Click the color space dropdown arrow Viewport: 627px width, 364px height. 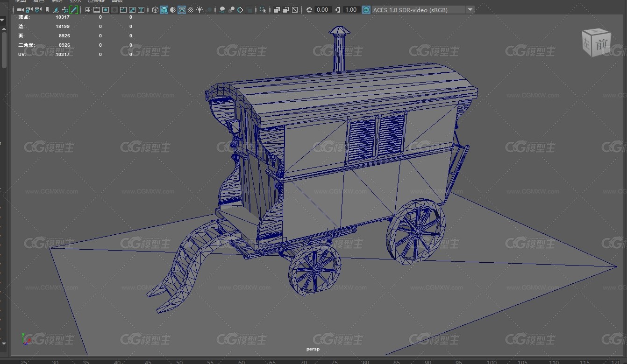470,10
